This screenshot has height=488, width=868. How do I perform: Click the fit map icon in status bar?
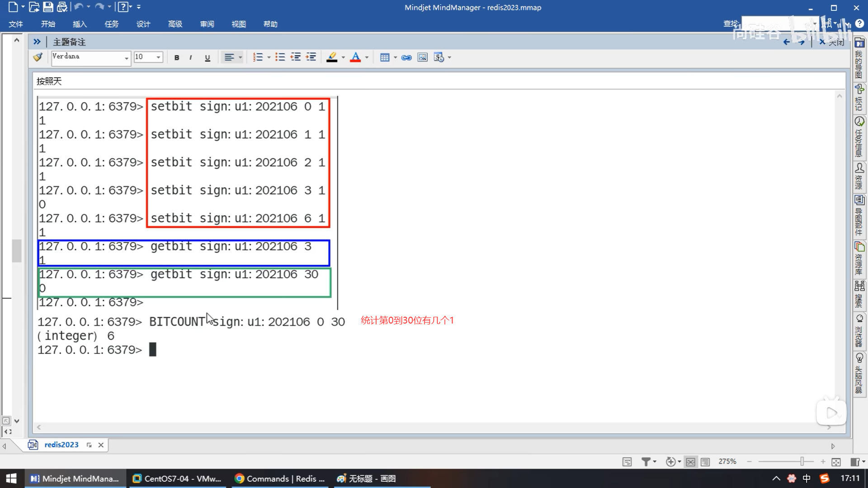836,462
